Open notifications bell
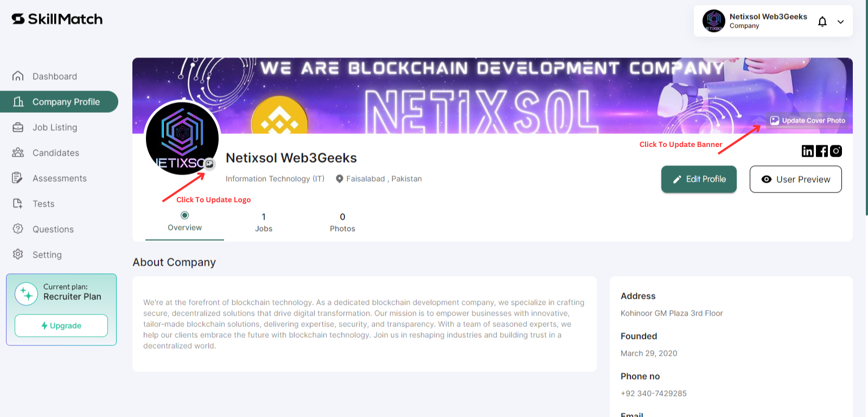The height and width of the screenshot is (417, 868). point(822,22)
